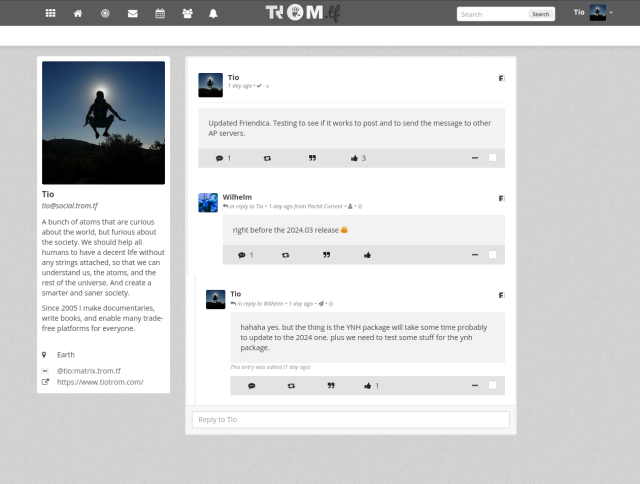Click 'in reply to Wilhelm' on Tio's reply
This screenshot has height=484, width=640.
coord(260,304)
